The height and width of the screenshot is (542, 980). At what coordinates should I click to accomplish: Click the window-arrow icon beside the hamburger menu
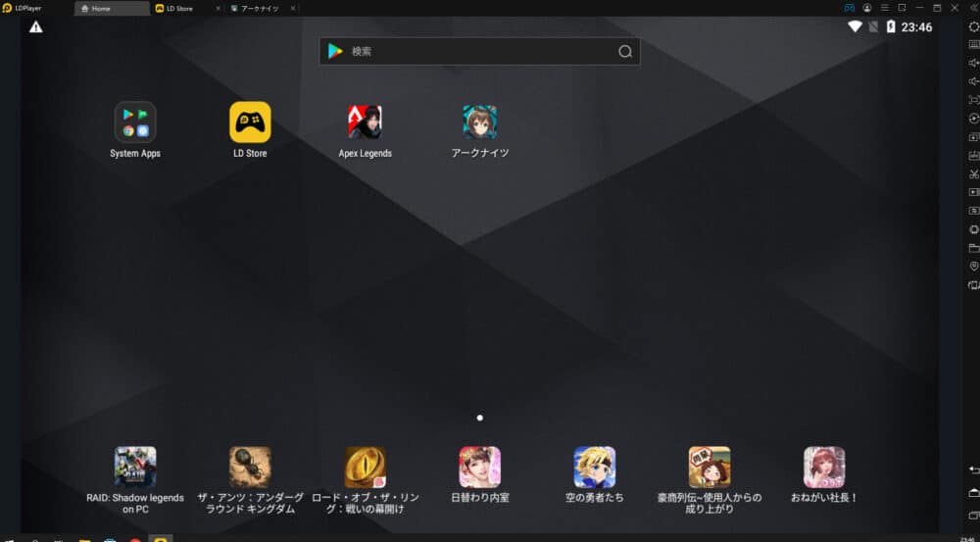coord(902,8)
